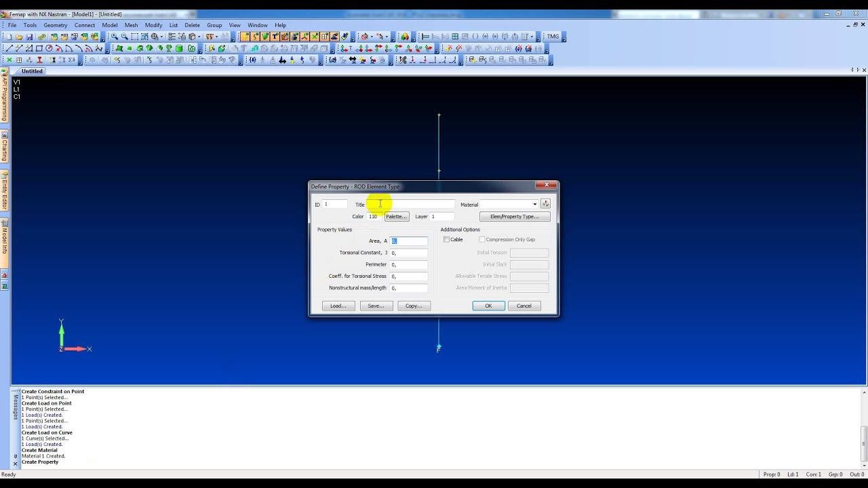The height and width of the screenshot is (488, 868).
Task: Cancel the Define Property dialog
Action: click(524, 306)
